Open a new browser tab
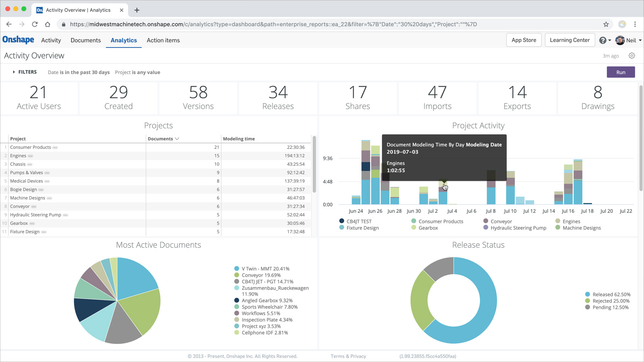This screenshot has height=362, width=644. 137,10
